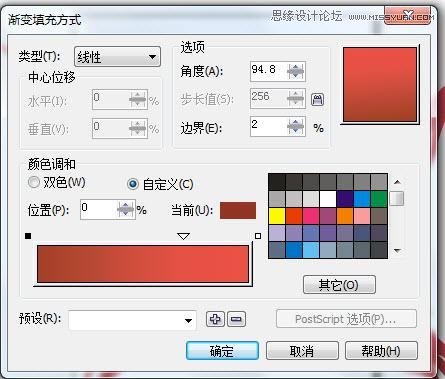Adjust the 角度 spinner arrows
Image resolution: width=445 pixels, height=379 pixels.
click(296, 71)
